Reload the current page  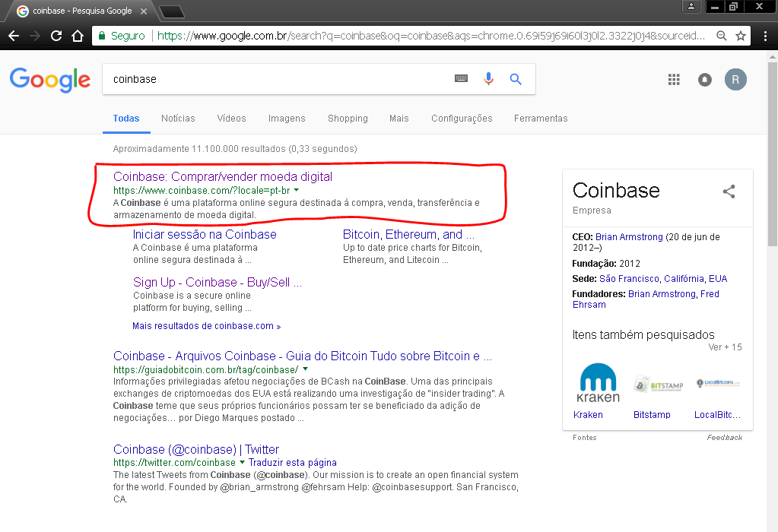tap(56, 36)
